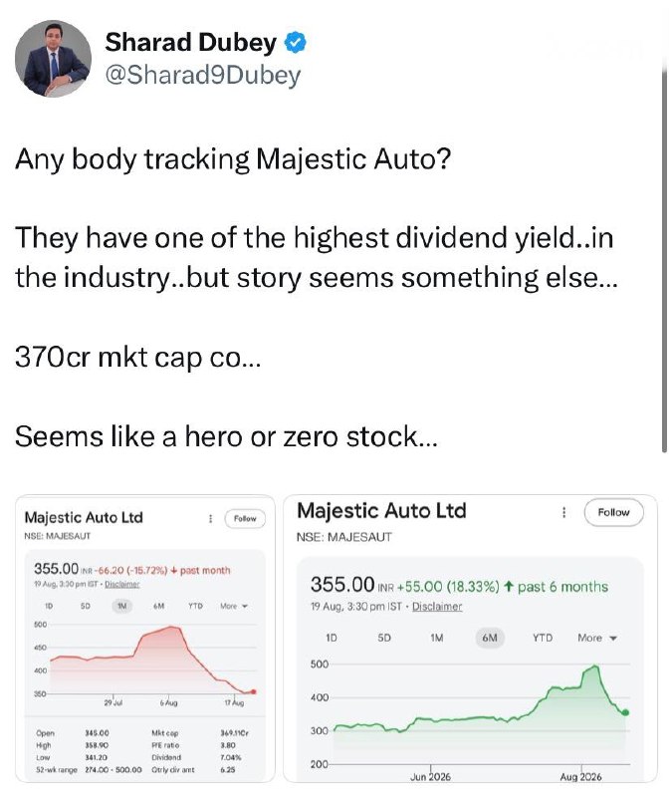The image size is (672, 797).
Task: Switch right chart to 1M range
Action: [436, 638]
